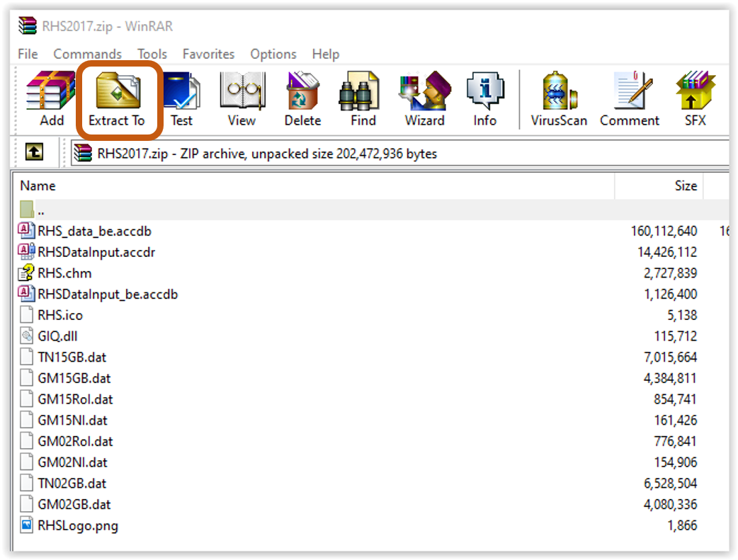Click the Delete files toolbar icon

[302, 99]
